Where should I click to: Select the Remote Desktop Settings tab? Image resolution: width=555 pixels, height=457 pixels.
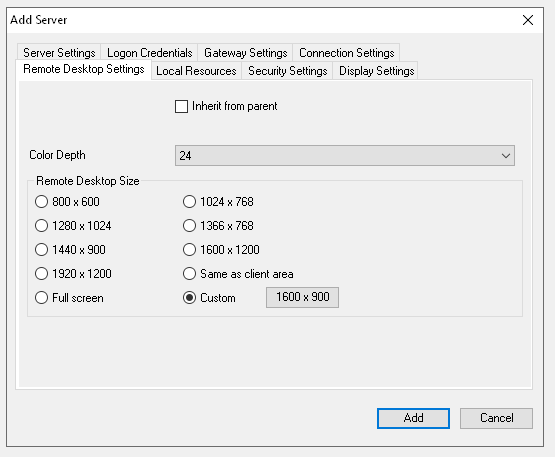point(84,69)
